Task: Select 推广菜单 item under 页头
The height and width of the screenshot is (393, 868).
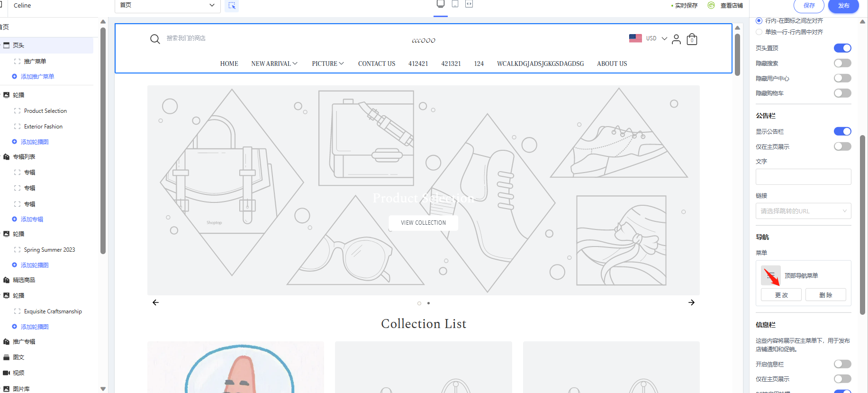Action: (35, 61)
